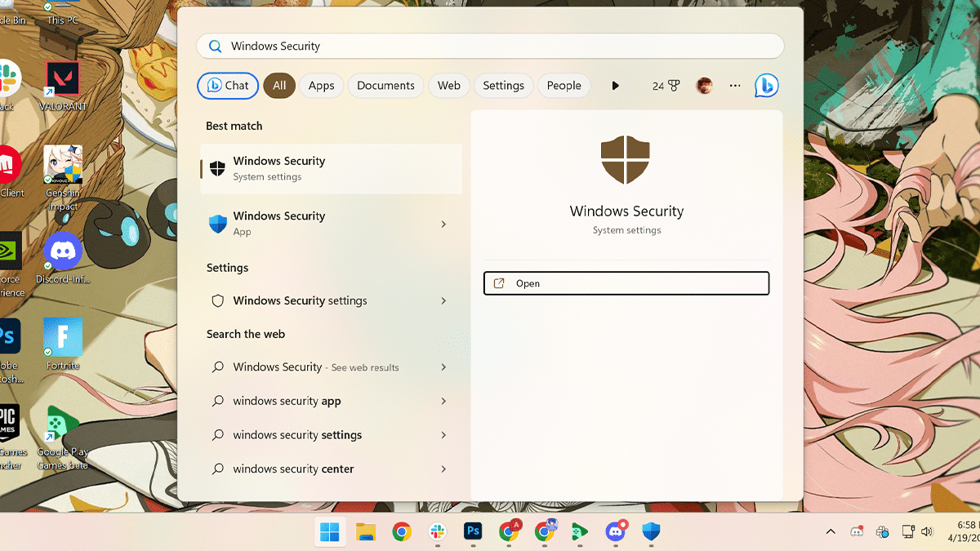Select Genshin Impact desktop shortcut
This screenshot has height=551, width=980.
[63, 179]
